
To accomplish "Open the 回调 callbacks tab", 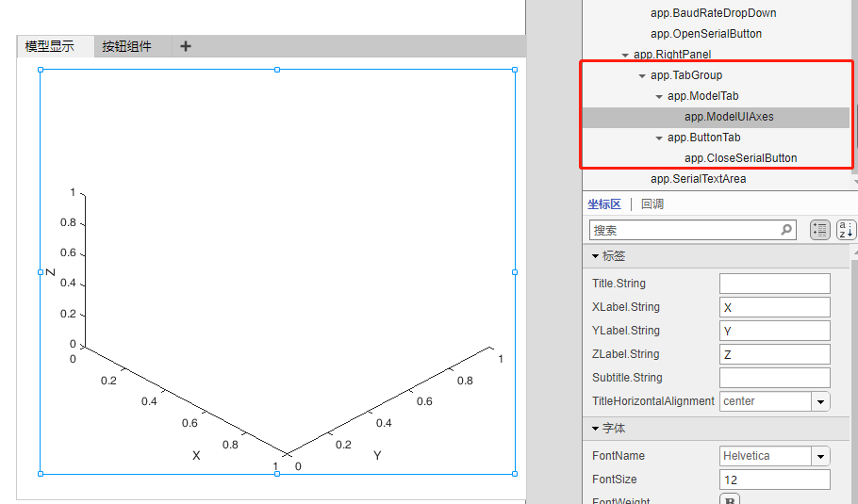I will pyautogui.click(x=652, y=204).
